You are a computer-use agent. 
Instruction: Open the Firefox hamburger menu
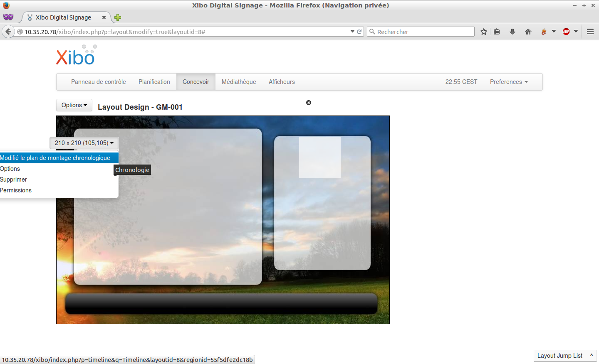590,32
